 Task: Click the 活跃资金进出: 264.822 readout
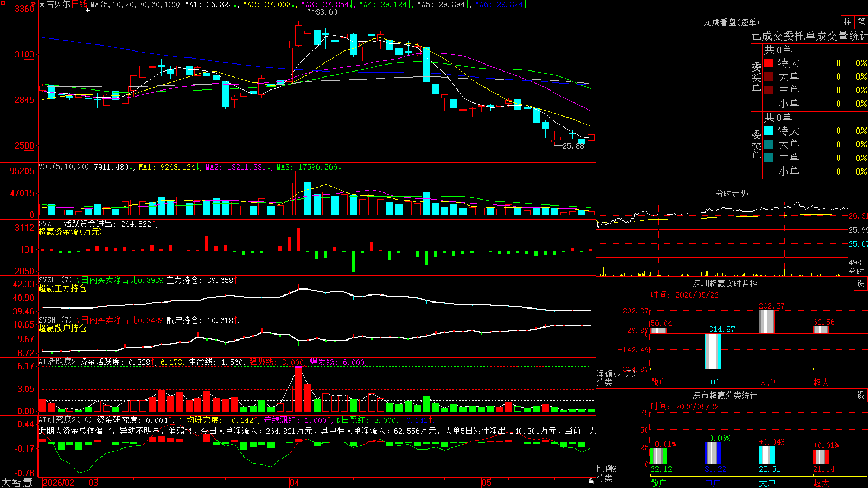pos(107,223)
